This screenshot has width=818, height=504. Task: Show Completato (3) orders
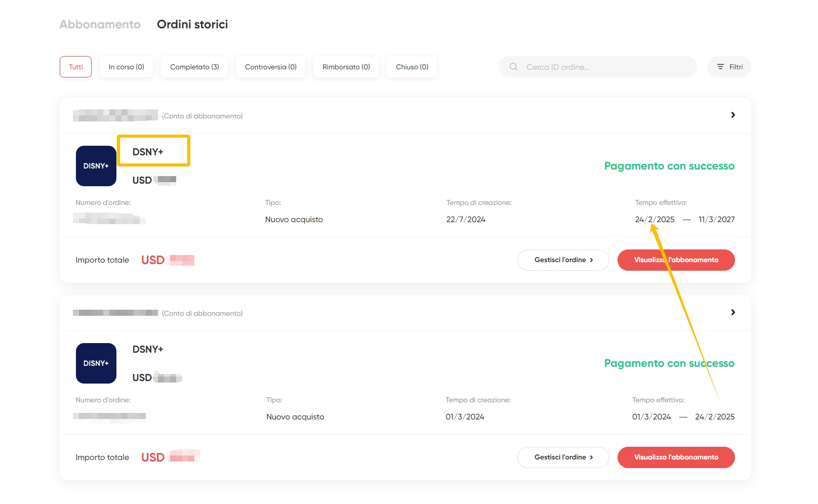[x=194, y=67]
